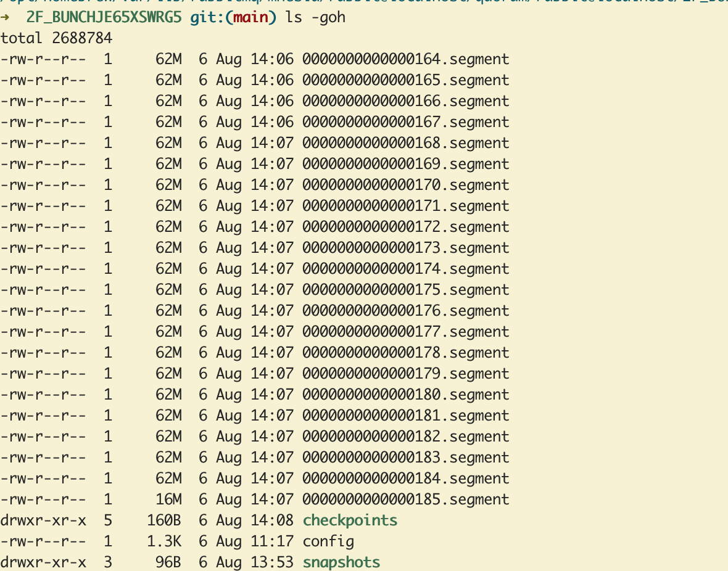Click the 1.3K size of the config file
Image resolution: width=728 pixels, height=571 pixels.
[164, 541]
